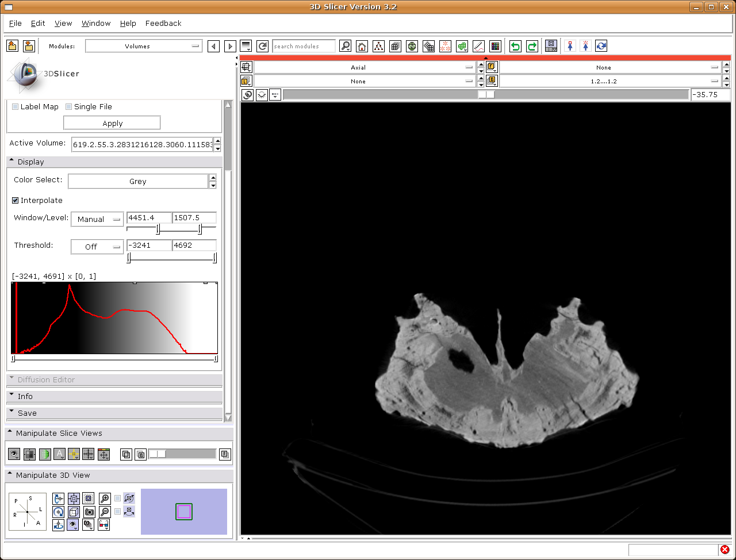Zoom in the 3D view with magnifier plus
This screenshot has height=560, width=736.
point(105,498)
